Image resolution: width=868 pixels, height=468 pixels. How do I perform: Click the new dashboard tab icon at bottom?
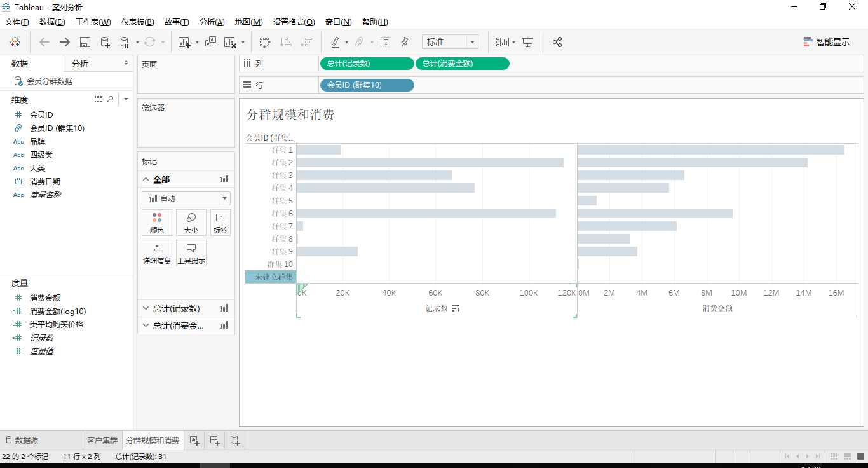[215, 440]
